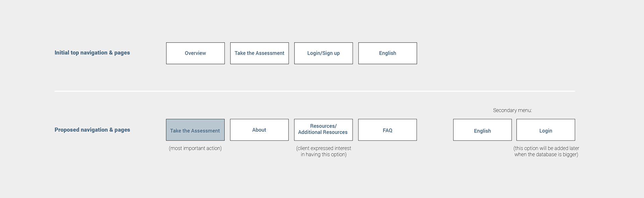Open the About page box
This screenshot has width=644, height=198.
coord(259,130)
